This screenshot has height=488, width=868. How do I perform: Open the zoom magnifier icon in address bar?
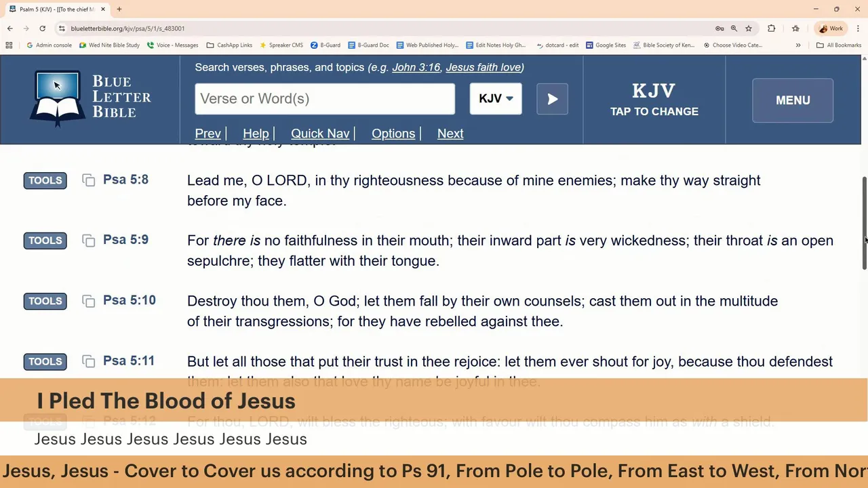[734, 28]
